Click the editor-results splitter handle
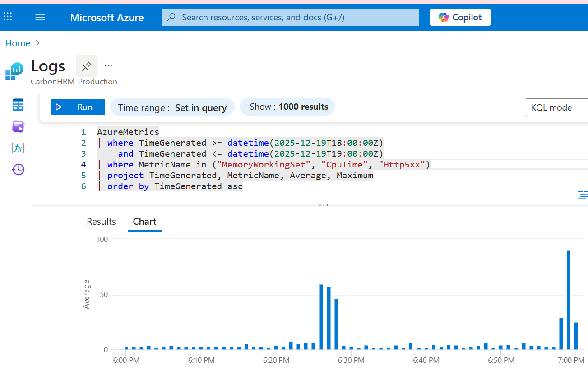Screen dimensions: 588x371 pos(324,205)
